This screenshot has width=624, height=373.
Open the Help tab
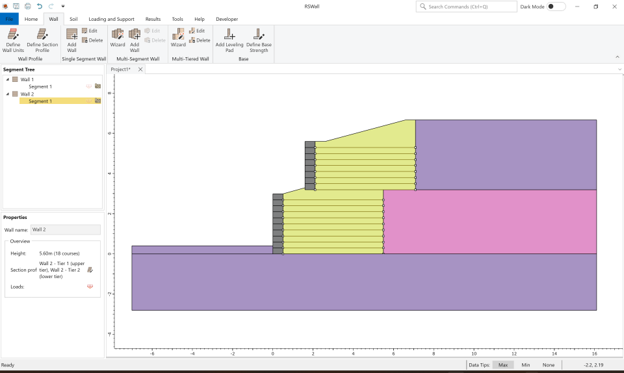click(x=199, y=19)
